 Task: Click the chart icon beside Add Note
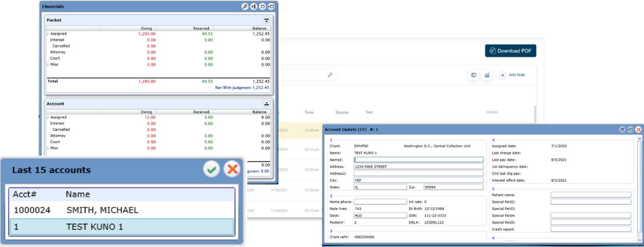487,75
